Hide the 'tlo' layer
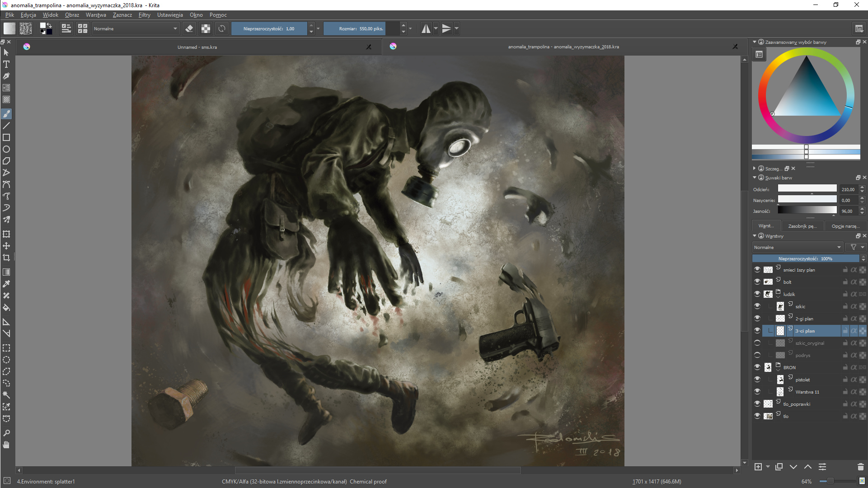The height and width of the screenshot is (488, 868). click(x=757, y=416)
